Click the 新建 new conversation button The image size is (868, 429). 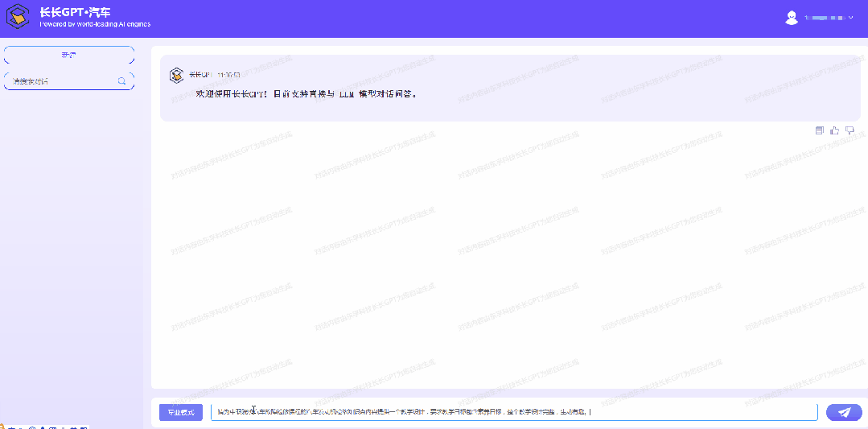pyautogui.click(x=69, y=56)
